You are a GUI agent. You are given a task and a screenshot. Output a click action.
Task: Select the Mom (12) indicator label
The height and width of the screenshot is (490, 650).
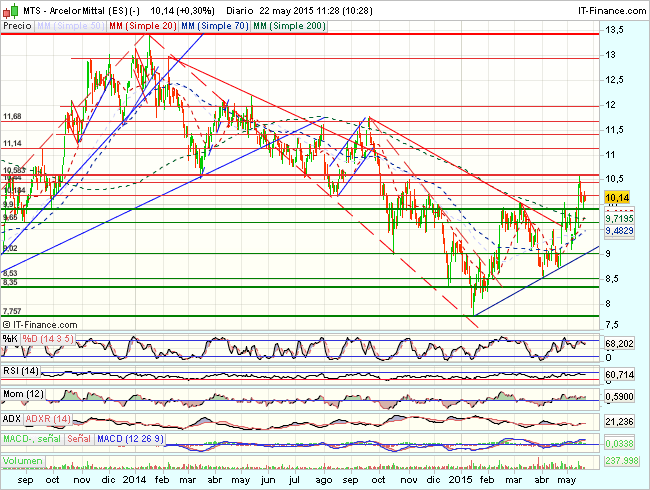(x=23, y=394)
